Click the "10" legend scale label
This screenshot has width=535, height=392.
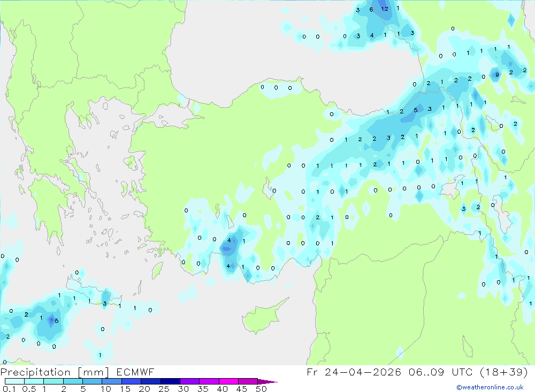106,389
